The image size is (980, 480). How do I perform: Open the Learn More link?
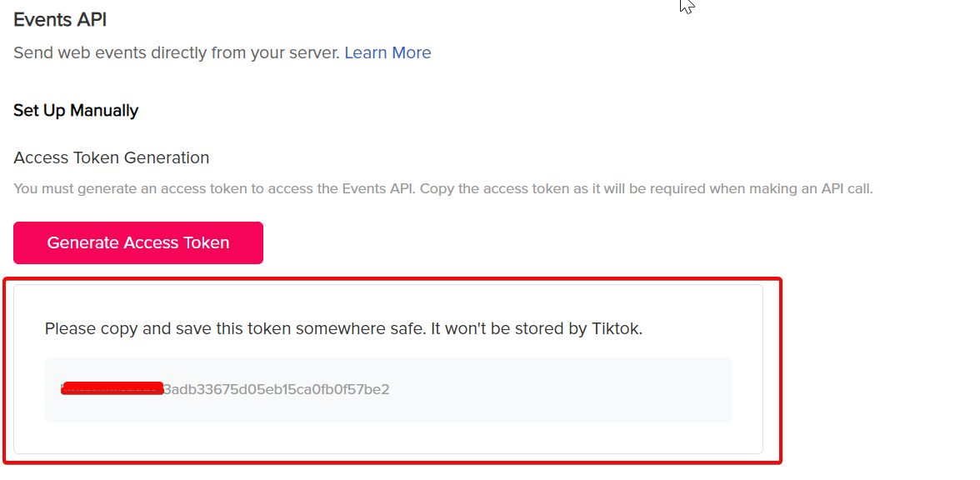pyautogui.click(x=387, y=53)
